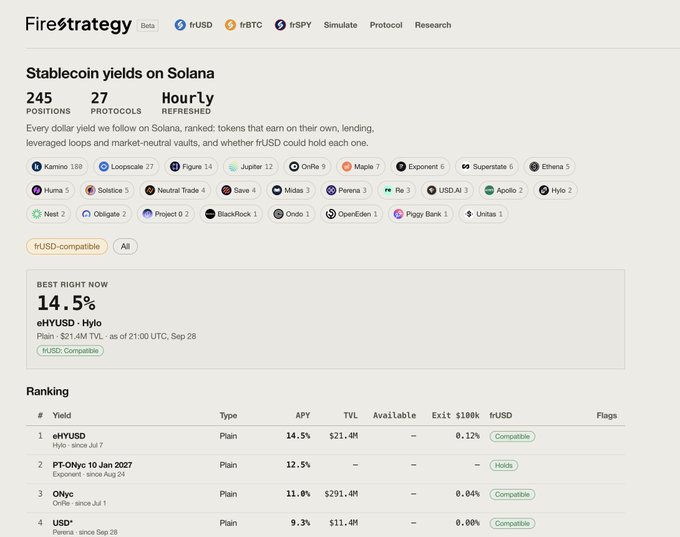
Task: Click Compatible badge in USD* row
Action: pos(512,524)
